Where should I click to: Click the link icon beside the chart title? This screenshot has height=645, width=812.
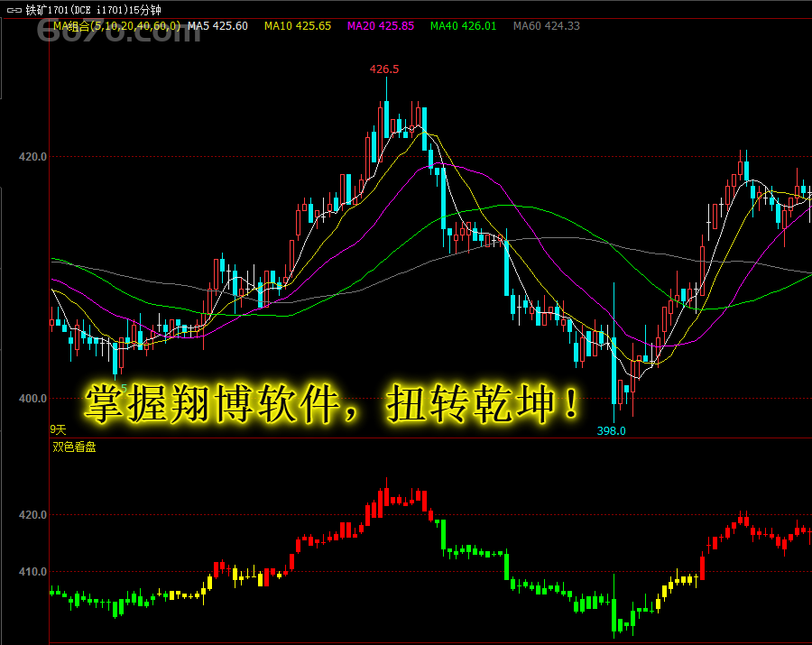(14, 10)
